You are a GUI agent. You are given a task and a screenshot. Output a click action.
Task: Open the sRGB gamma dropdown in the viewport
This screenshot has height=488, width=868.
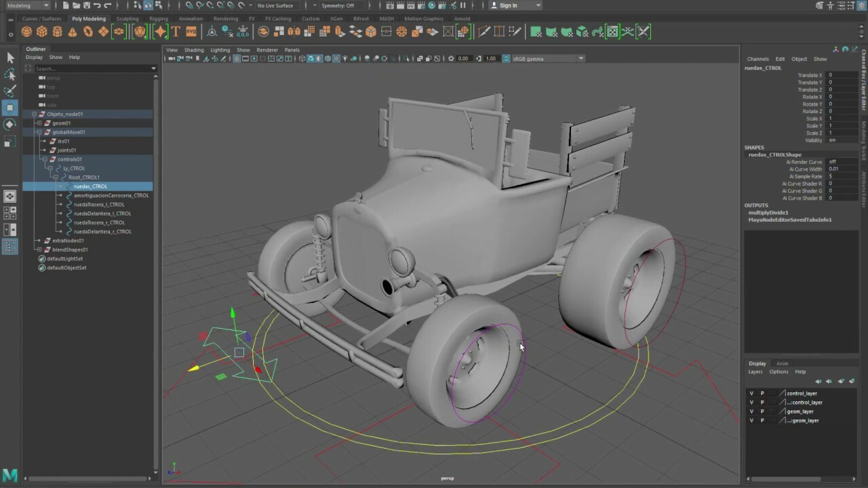pyautogui.click(x=580, y=58)
